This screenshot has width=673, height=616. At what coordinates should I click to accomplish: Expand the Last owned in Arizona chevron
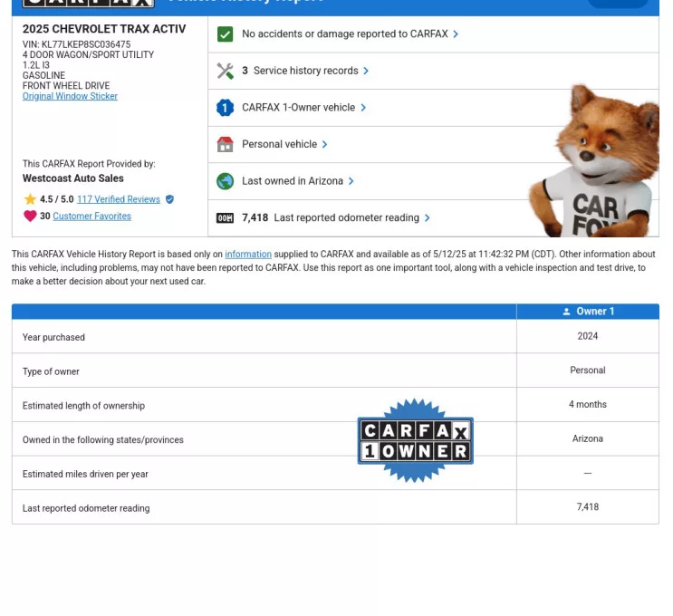coord(351,181)
